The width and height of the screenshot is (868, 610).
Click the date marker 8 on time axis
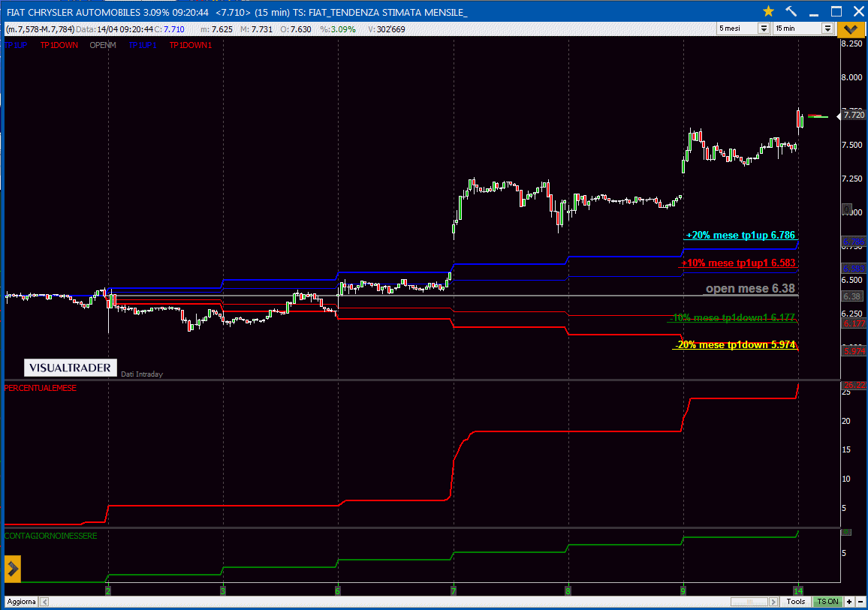[x=568, y=591]
